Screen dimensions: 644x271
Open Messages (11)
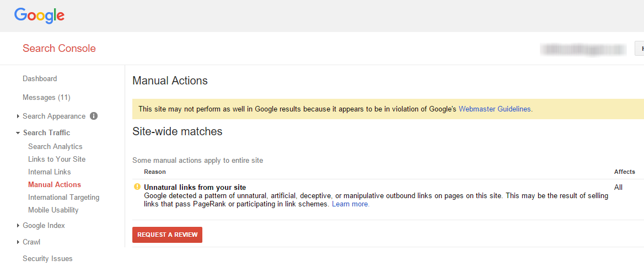click(46, 98)
